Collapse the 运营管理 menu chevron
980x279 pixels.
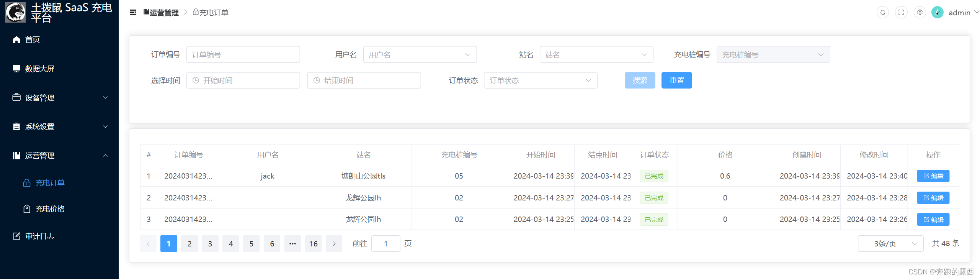pyautogui.click(x=105, y=156)
